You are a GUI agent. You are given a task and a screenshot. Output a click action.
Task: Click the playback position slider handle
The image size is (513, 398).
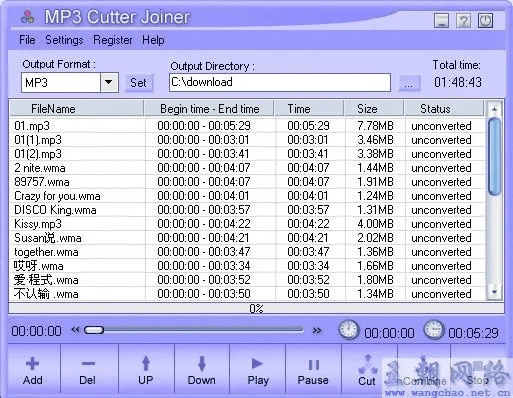pyautogui.click(x=94, y=330)
